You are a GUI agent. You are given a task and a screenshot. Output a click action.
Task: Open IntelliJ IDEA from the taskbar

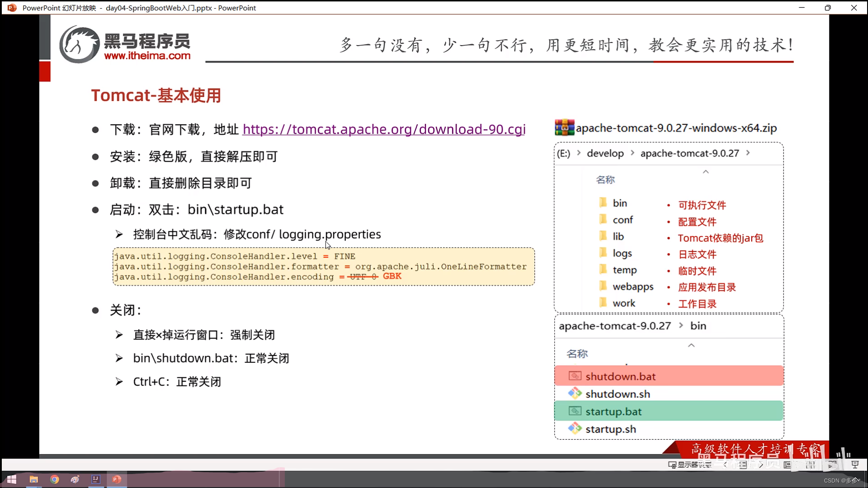point(96,480)
